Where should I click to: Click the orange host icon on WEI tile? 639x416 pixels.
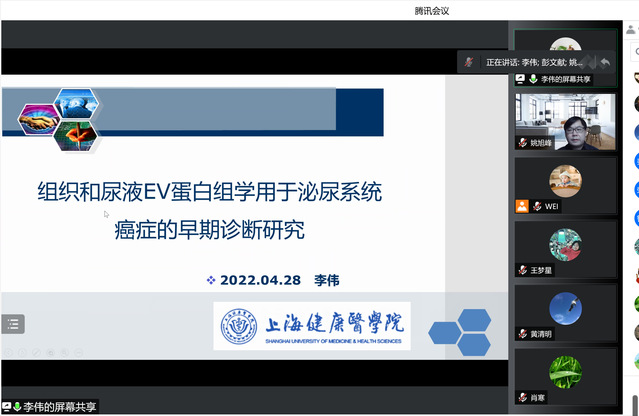(x=522, y=206)
